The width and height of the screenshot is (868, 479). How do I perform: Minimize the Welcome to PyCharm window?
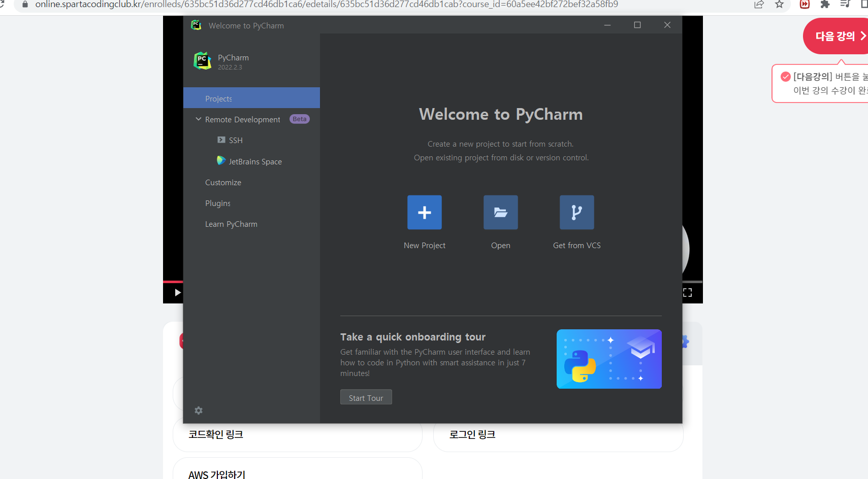pos(607,25)
